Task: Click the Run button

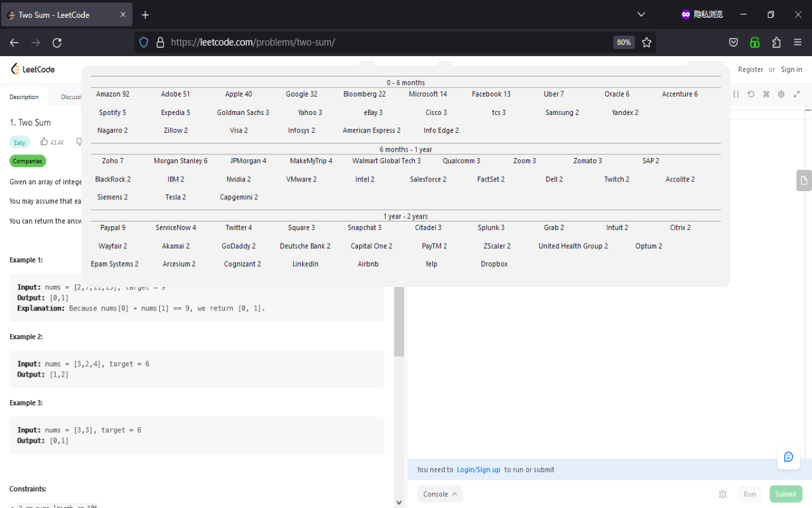Action: click(x=750, y=494)
